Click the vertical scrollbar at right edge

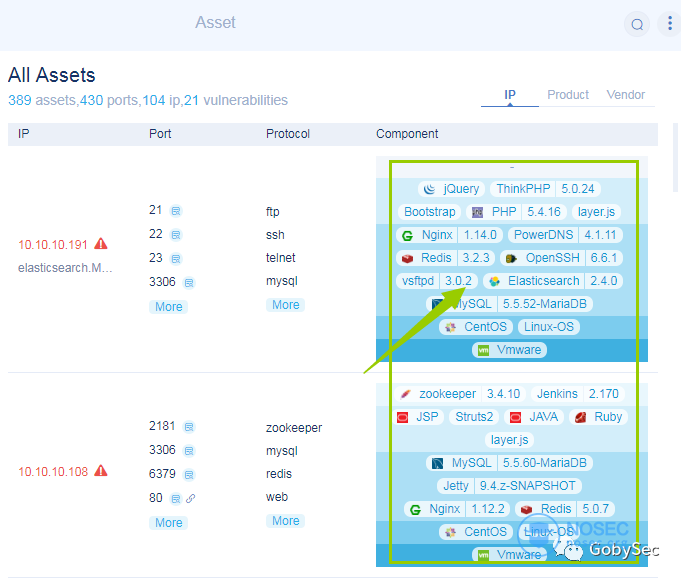point(676,157)
